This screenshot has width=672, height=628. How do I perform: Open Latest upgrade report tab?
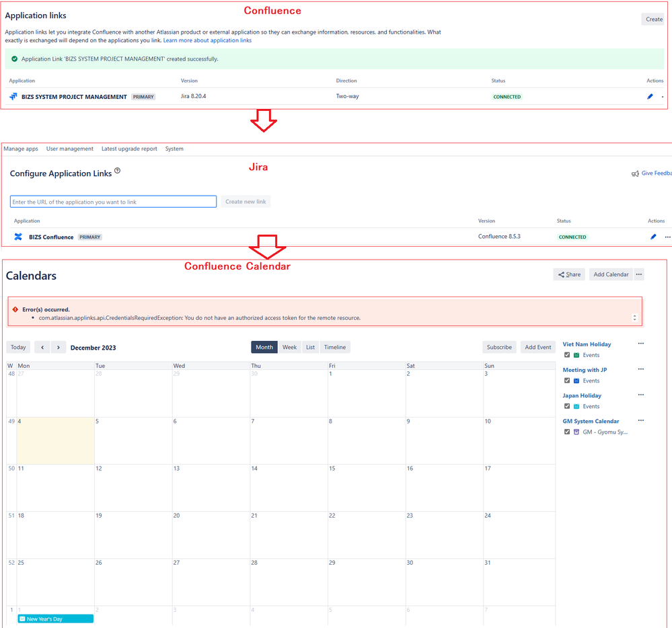click(129, 149)
